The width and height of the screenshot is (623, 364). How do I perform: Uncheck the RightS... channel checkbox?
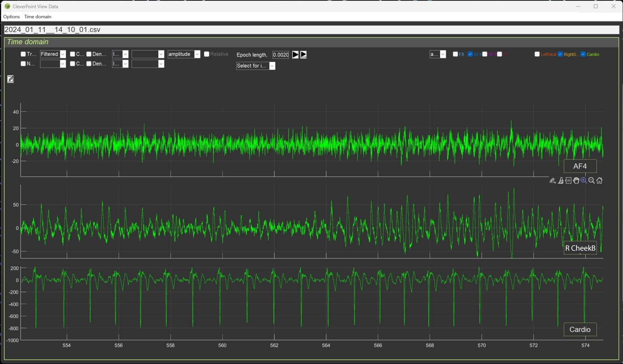coord(560,54)
